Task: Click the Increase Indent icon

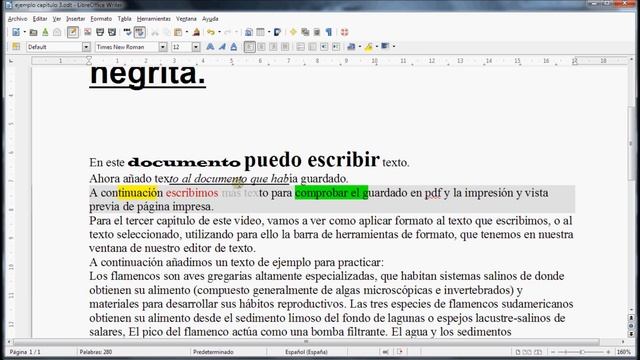Action: pos(336,47)
